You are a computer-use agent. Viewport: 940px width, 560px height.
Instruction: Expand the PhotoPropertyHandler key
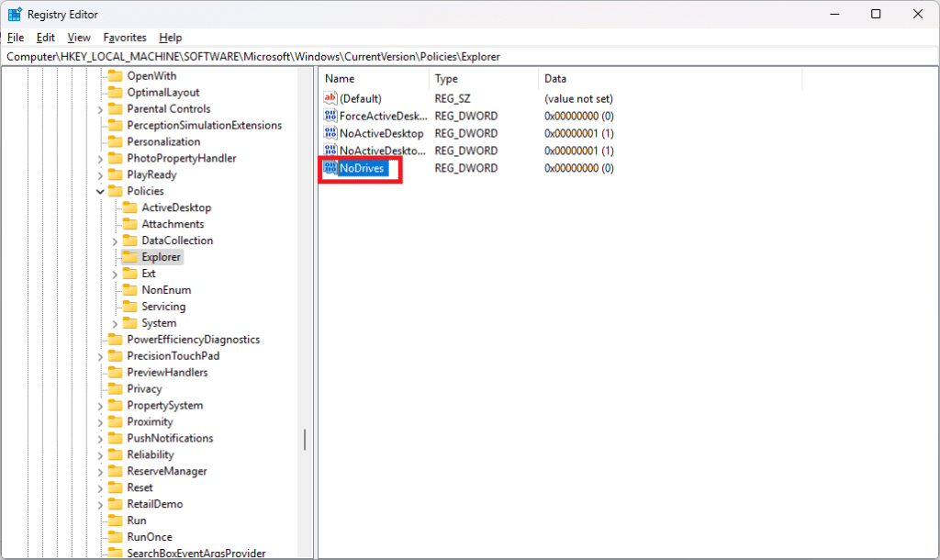pos(100,158)
